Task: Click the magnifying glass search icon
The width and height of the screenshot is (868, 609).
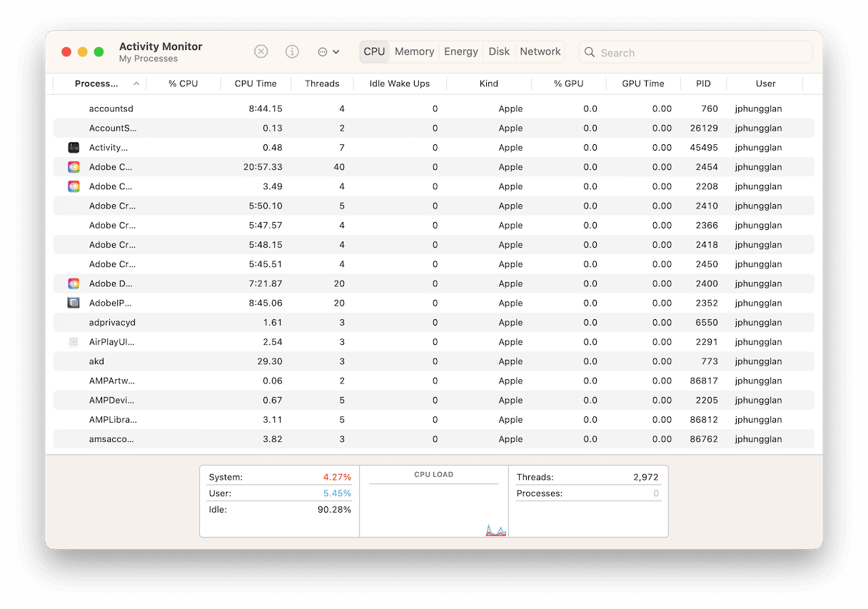Action: click(x=590, y=53)
